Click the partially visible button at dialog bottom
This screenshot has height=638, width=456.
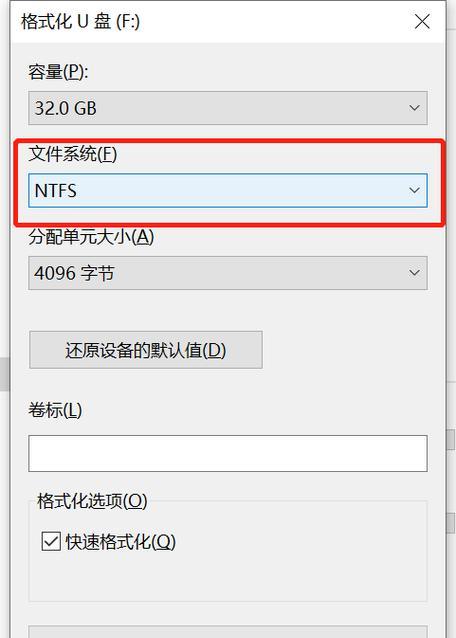pos(228,632)
